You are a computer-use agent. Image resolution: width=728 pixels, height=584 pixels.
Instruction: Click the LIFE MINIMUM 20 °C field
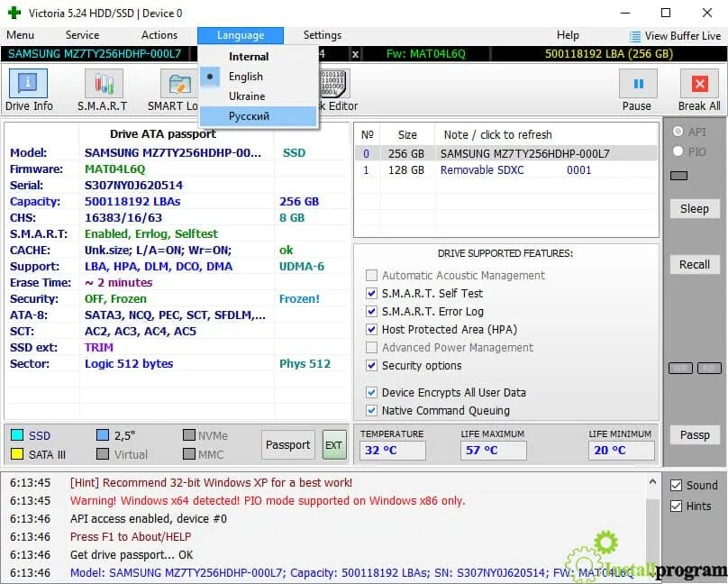coord(622,451)
